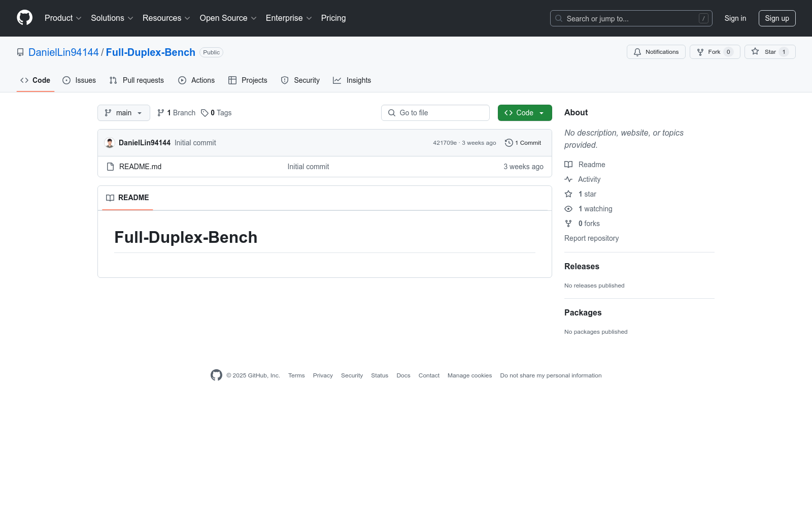
Task: Expand the Solutions menu
Action: tap(112, 18)
